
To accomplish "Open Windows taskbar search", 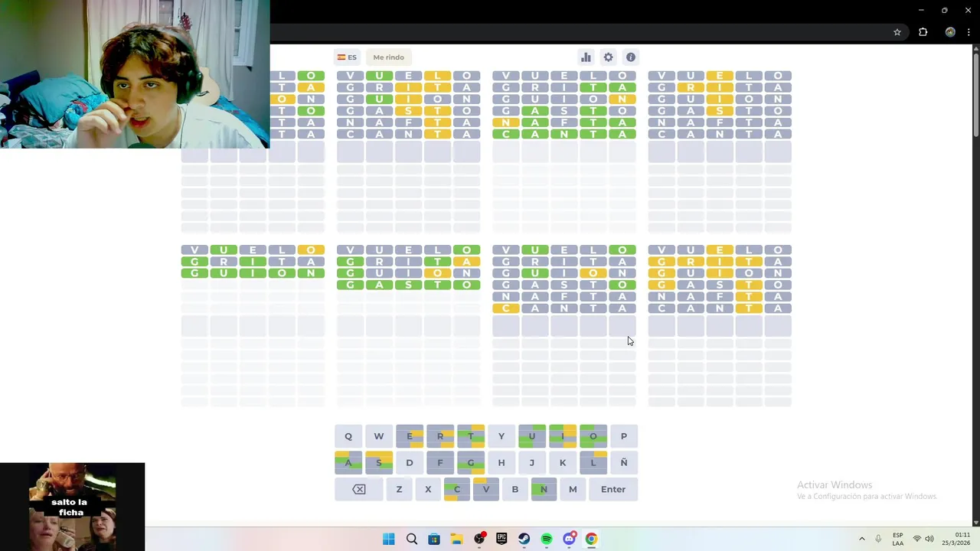I will tap(412, 539).
